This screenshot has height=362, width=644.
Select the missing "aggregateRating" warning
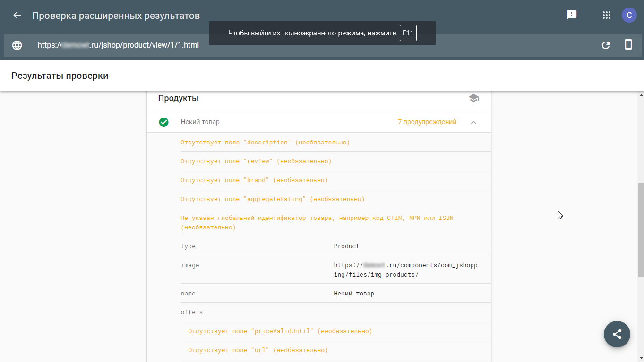272,199
